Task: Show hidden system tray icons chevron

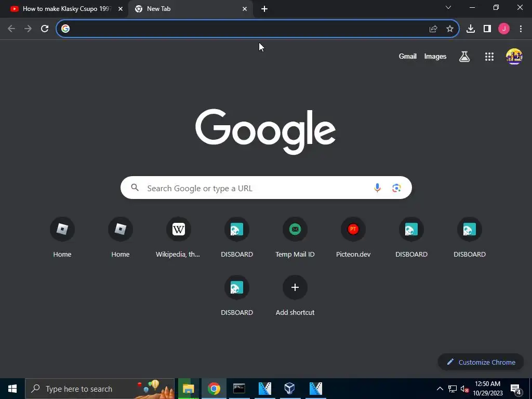Action: (440, 389)
